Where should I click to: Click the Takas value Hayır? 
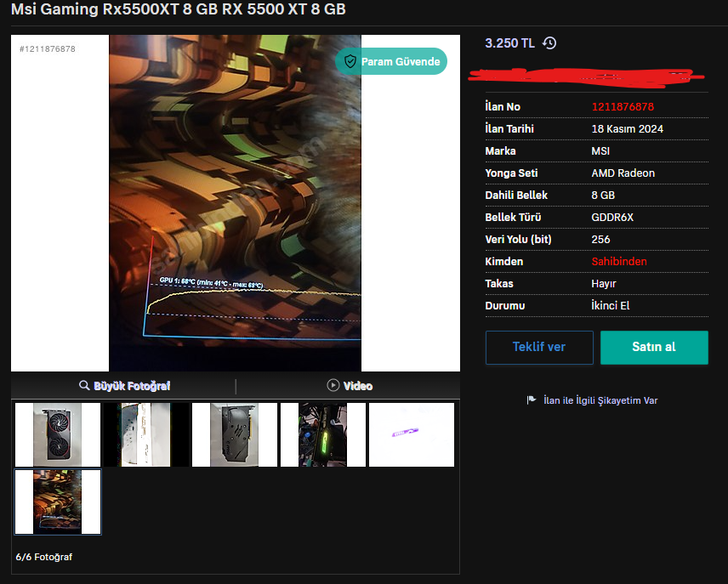click(604, 284)
